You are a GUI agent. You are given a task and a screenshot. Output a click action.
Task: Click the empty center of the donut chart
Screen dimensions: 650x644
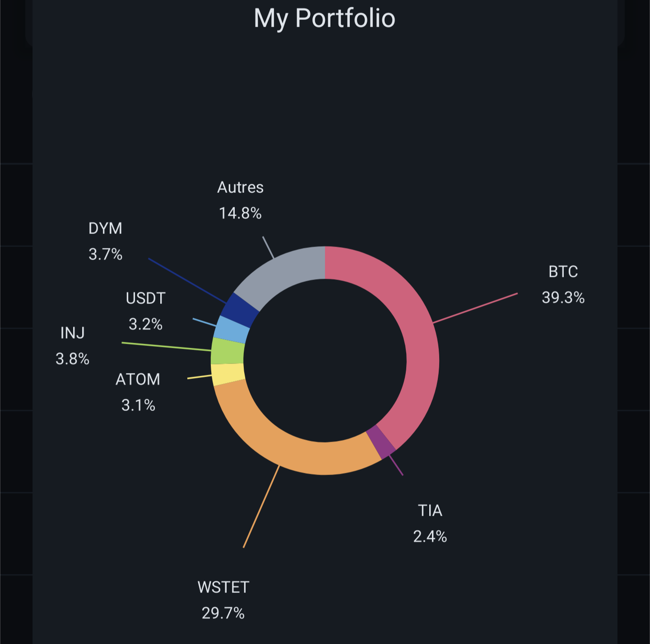click(x=325, y=360)
